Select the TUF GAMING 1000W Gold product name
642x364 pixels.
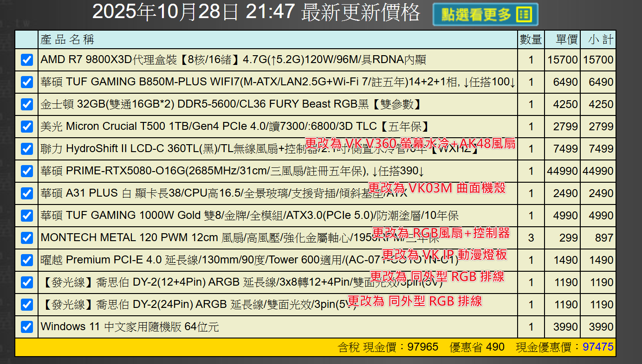(x=250, y=216)
